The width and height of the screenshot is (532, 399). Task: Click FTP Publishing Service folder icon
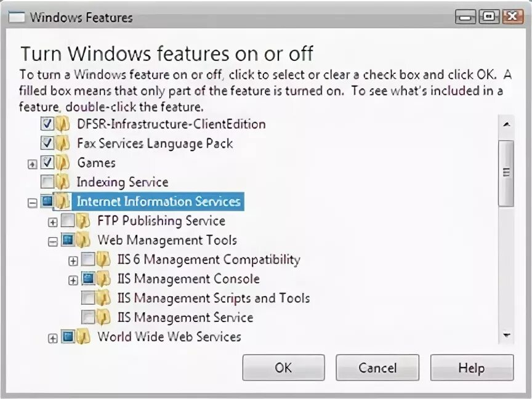click(83, 221)
